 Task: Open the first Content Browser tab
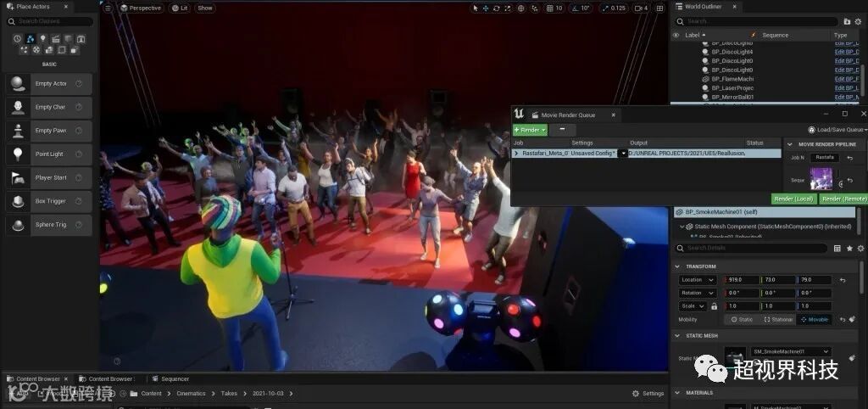tap(37, 379)
